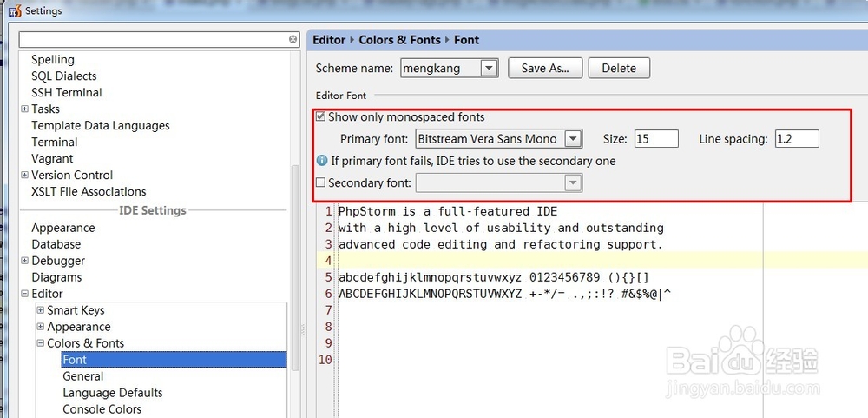The image size is (868, 418).
Task: Select Vagrant in settings tree
Action: click(52, 158)
